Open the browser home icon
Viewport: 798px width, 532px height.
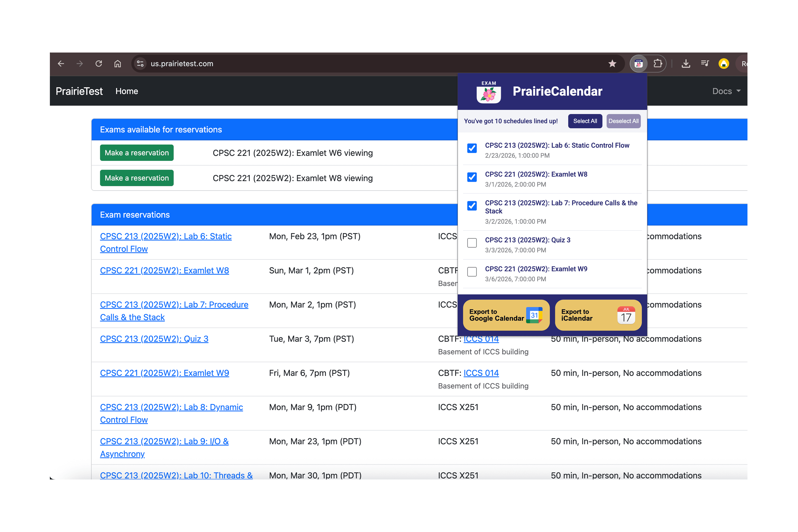[x=117, y=64]
